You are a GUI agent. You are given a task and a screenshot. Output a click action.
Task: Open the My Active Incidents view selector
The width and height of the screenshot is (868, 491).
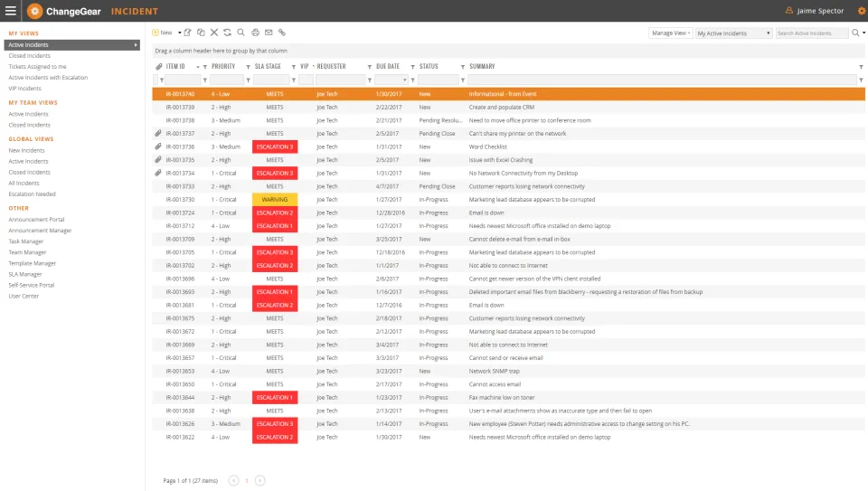(733, 33)
